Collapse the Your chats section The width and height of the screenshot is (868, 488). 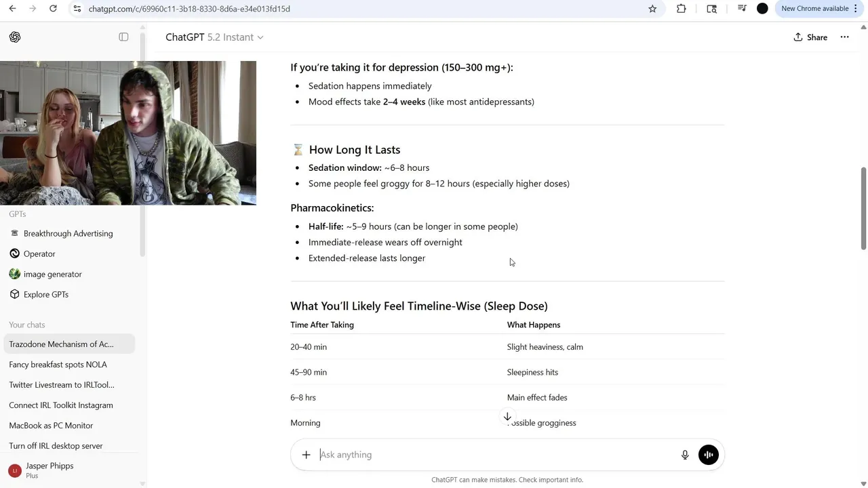pos(27,325)
